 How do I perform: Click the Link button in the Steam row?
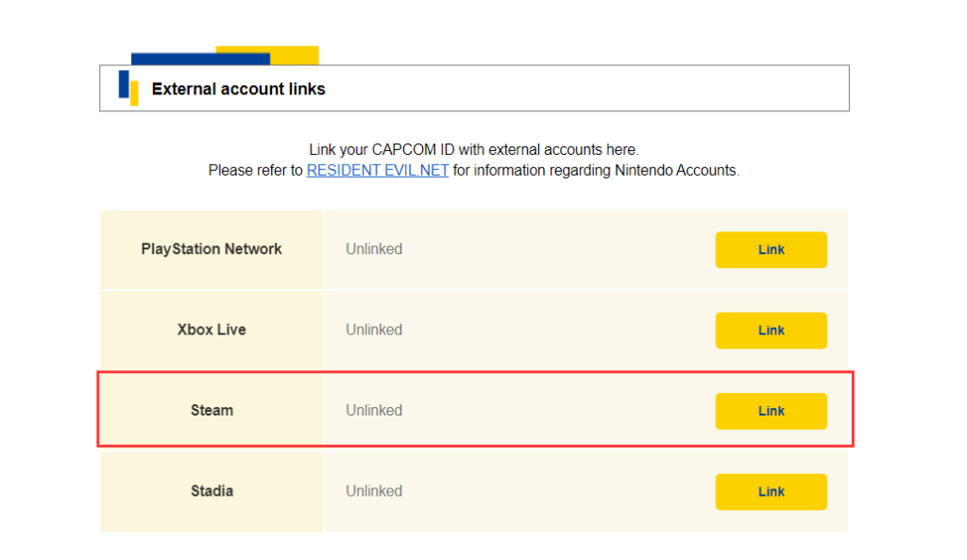tap(771, 412)
